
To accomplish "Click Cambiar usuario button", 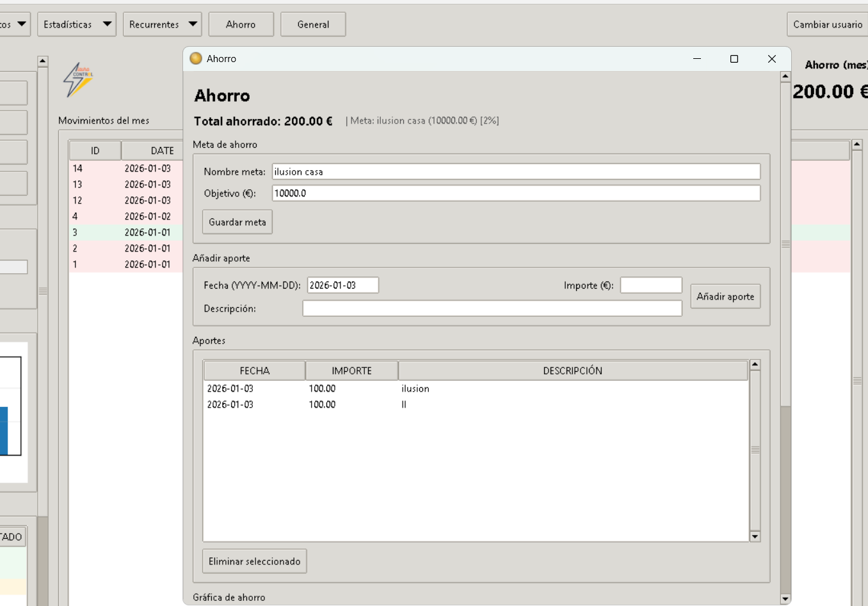I will tap(827, 24).
